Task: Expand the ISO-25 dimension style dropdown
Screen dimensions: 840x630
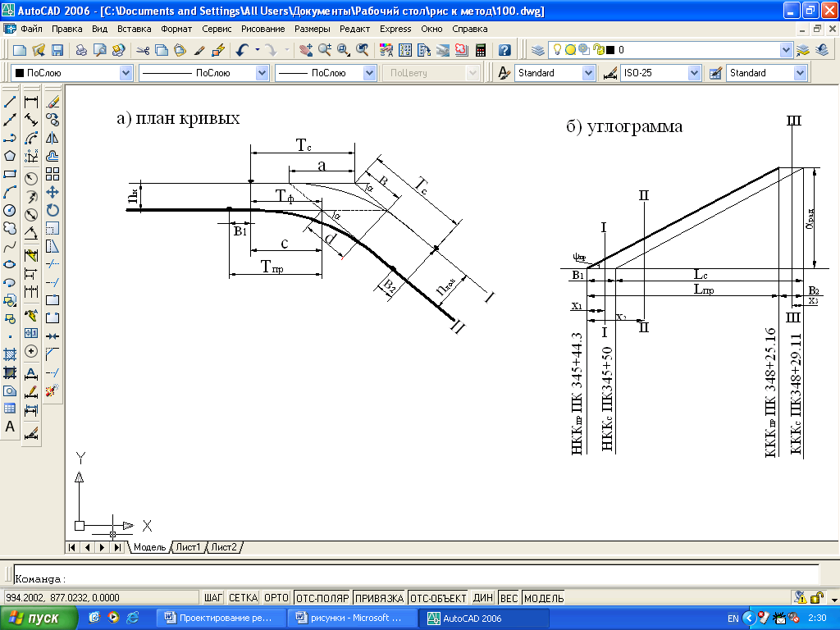Action: tap(694, 73)
